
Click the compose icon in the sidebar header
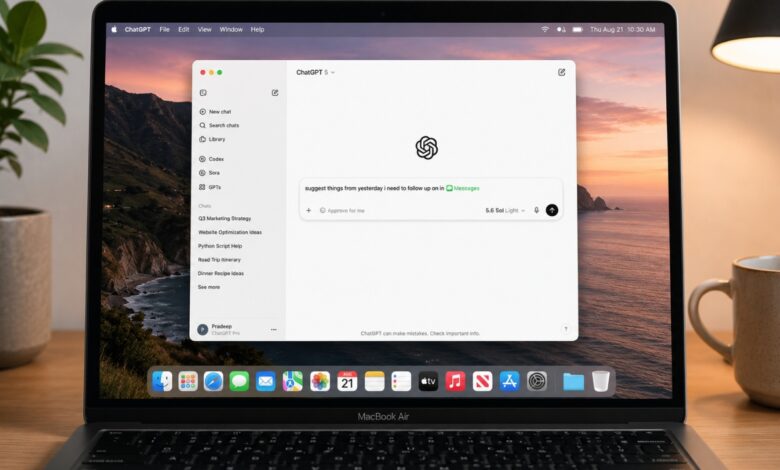click(x=275, y=93)
